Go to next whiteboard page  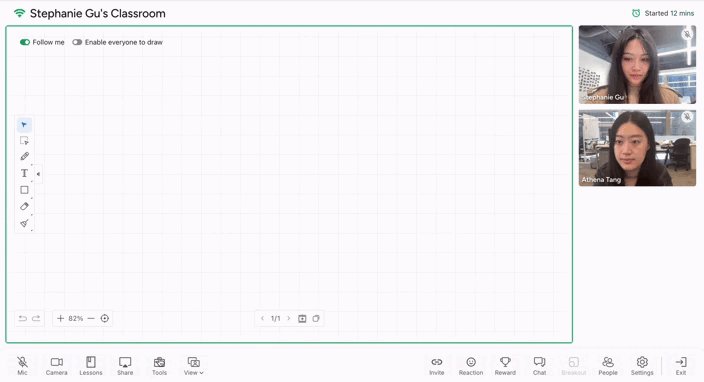pos(289,318)
